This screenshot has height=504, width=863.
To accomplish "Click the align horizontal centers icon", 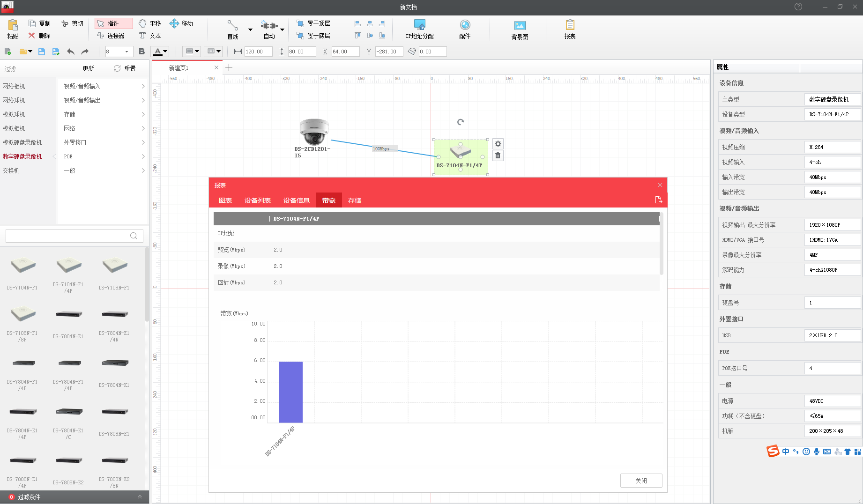I will tap(370, 23).
